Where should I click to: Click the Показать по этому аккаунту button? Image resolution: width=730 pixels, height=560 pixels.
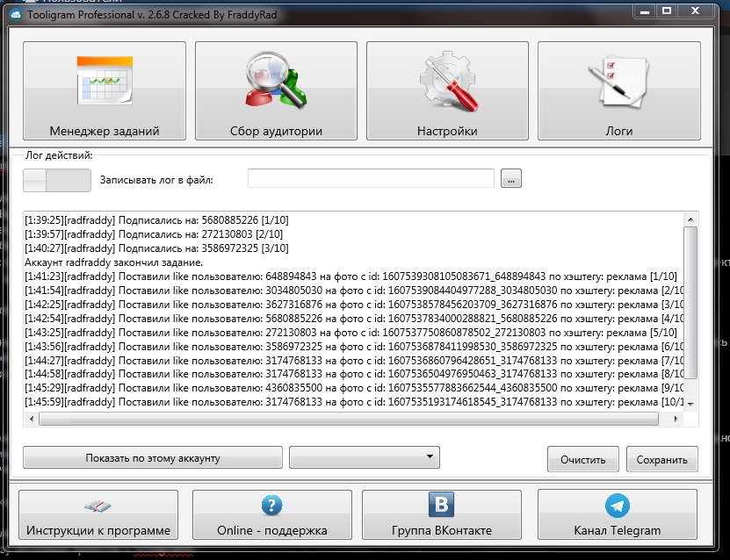click(x=153, y=458)
